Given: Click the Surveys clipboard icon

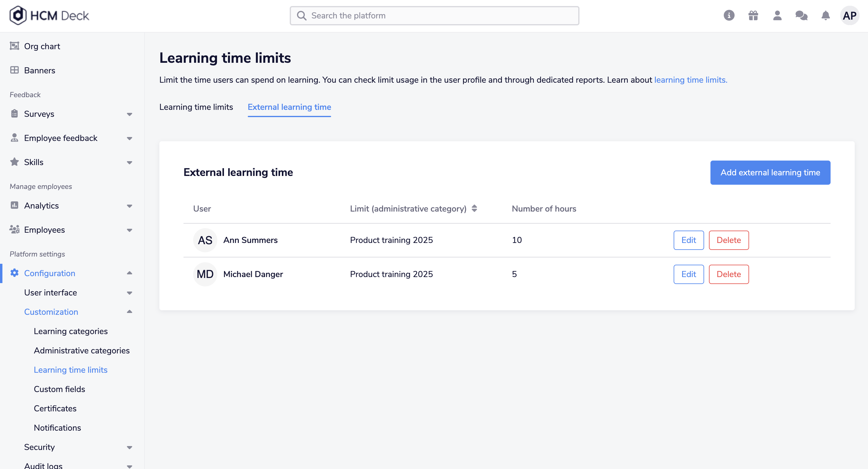Looking at the screenshot, I should pyautogui.click(x=14, y=113).
